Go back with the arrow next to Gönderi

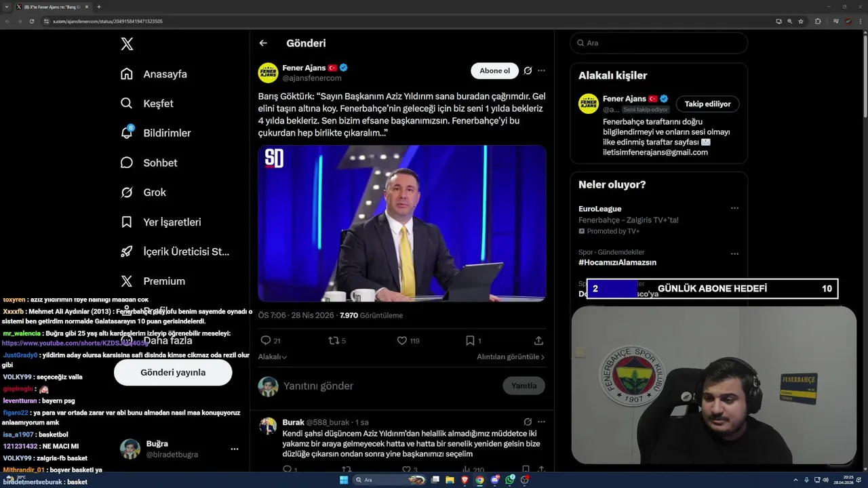263,43
